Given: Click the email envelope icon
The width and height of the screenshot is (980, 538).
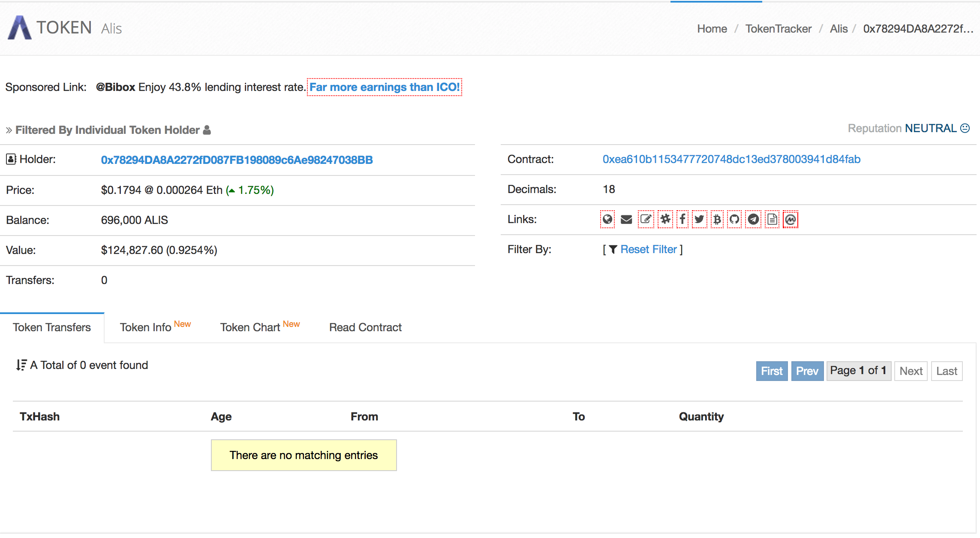Looking at the screenshot, I should 626,219.
